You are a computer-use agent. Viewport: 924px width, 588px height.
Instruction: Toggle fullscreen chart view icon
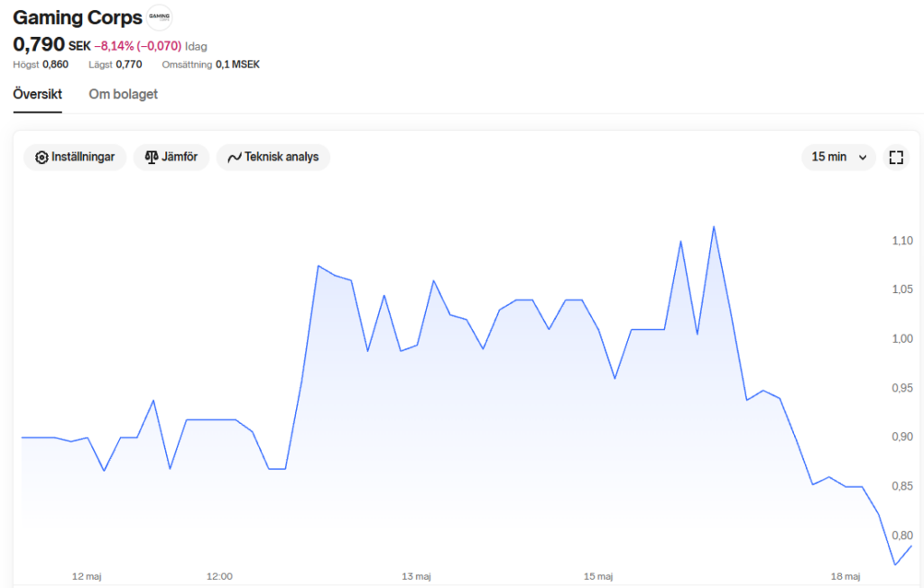[x=896, y=157]
